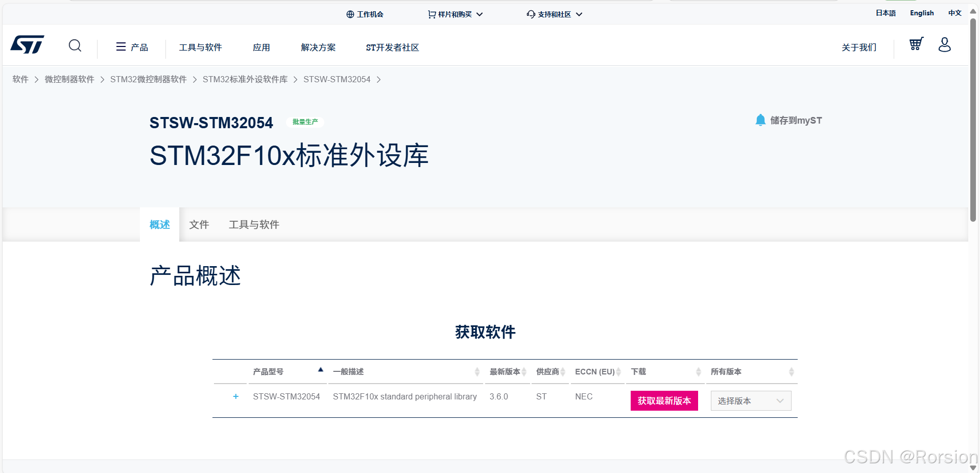Expand the 样片和购买 dropdown chevron
This screenshot has height=473, width=980.
pos(480,14)
